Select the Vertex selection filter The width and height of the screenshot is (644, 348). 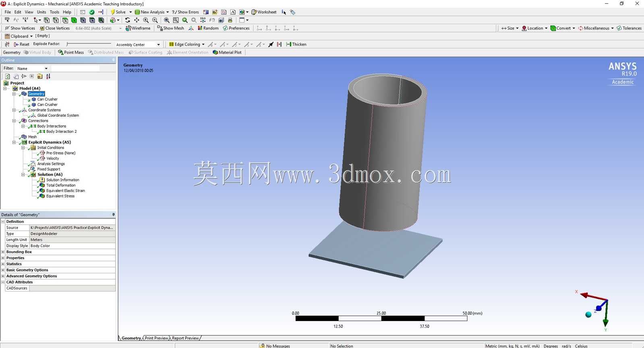pos(47,20)
